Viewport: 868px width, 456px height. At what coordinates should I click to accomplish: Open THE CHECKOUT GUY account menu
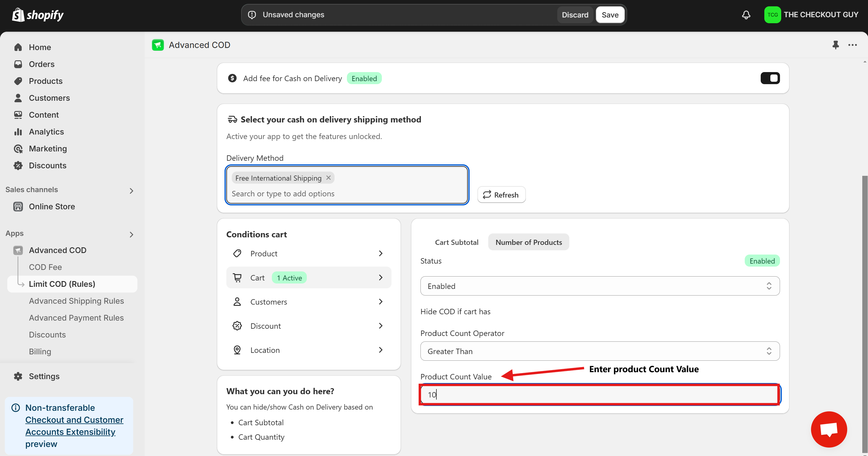pyautogui.click(x=811, y=15)
